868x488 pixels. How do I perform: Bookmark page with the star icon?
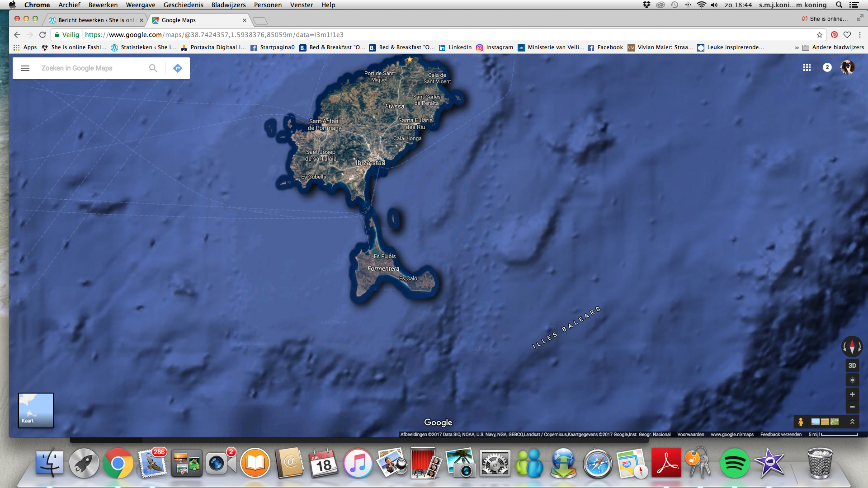tap(820, 35)
